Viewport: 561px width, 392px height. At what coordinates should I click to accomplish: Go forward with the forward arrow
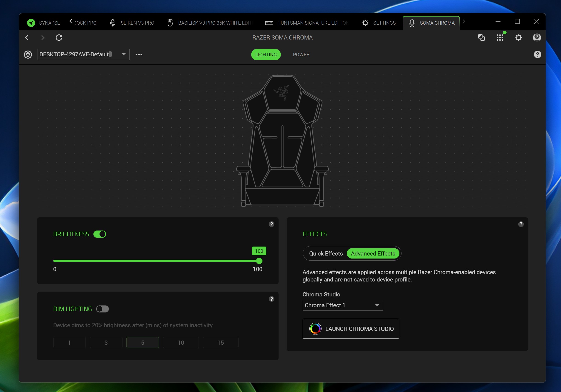[43, 38]
